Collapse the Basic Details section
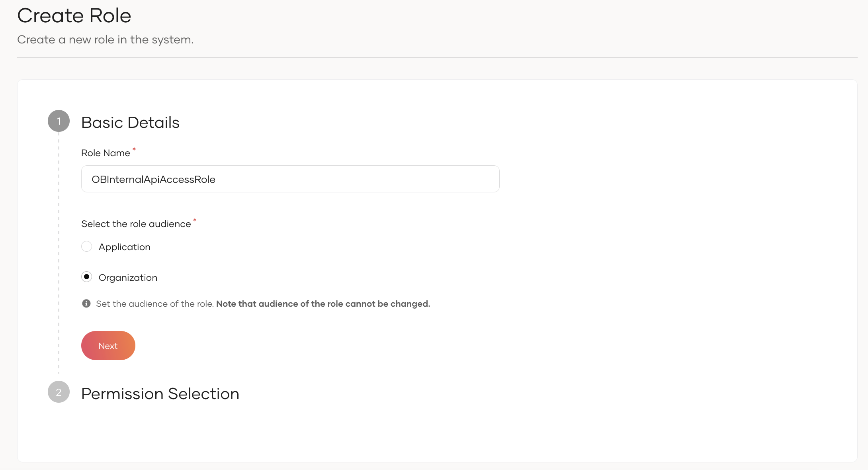Screen dimensions: 868x470 click(130, 122)
